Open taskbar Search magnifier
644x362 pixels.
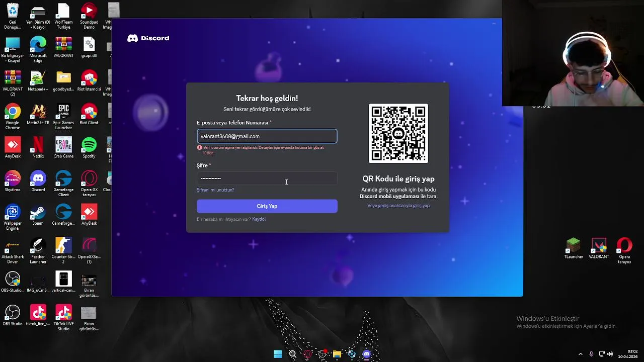(x=292, y=354)
